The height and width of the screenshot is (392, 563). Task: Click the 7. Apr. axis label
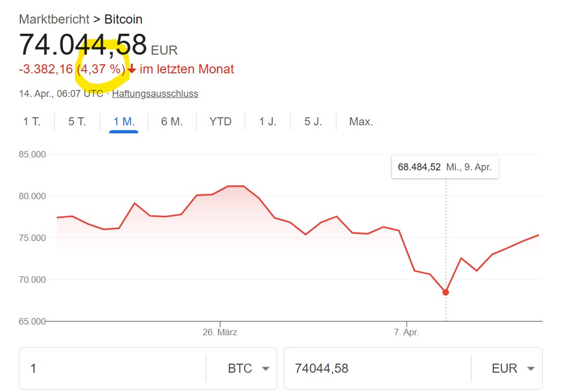click(x=407, y=332)
